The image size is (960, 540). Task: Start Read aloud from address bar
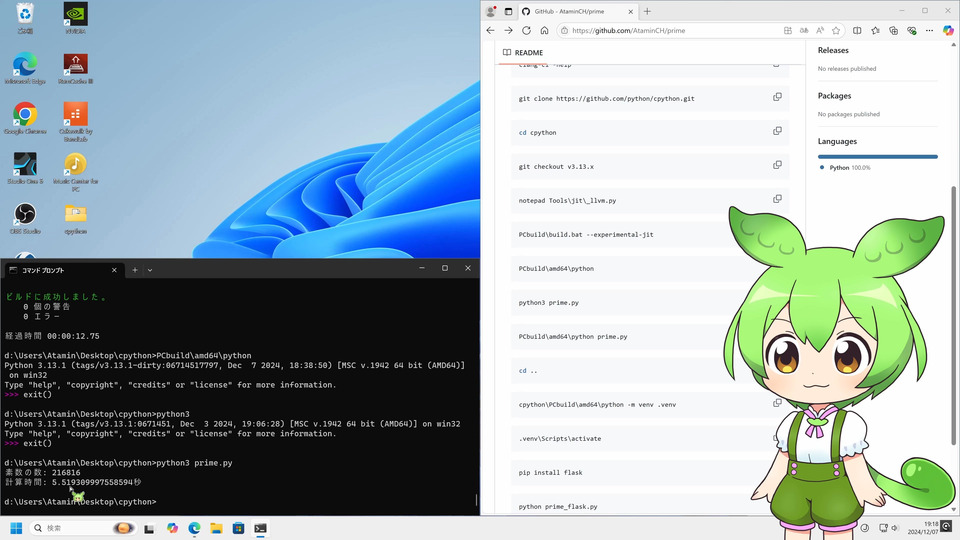pyautogui.click(x=820, y=30)
